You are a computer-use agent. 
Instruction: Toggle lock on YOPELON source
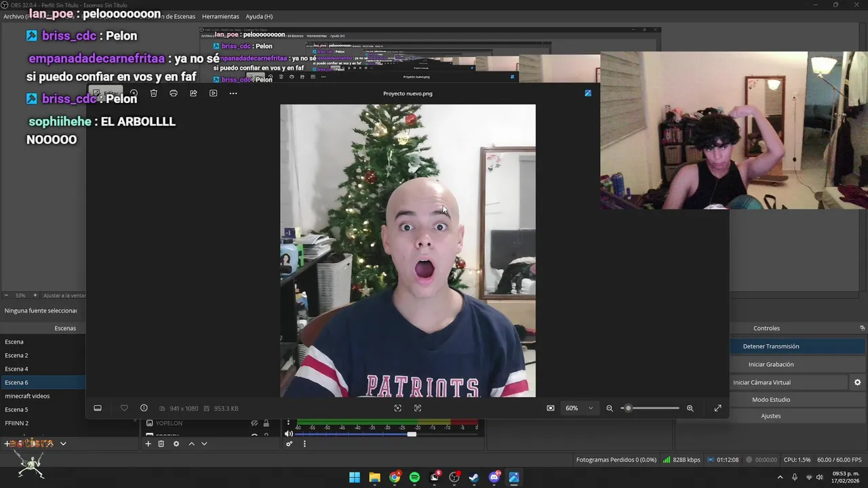coord(266,424)
